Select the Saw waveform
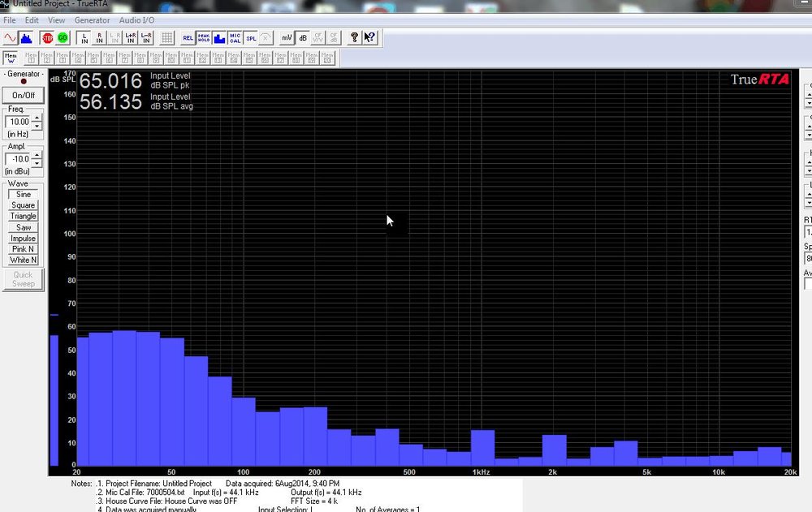The width and height of the screenshot is (812, 512). [x=24, y=227]
